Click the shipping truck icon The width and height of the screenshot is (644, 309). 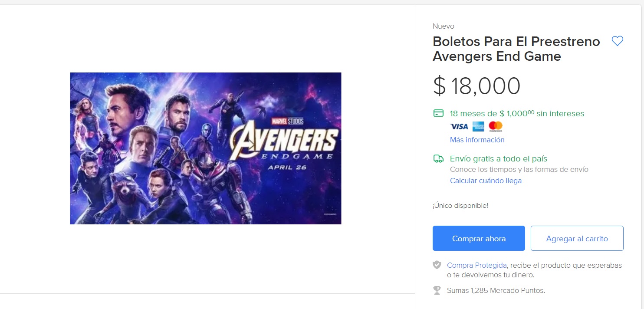tap(438, 159)
